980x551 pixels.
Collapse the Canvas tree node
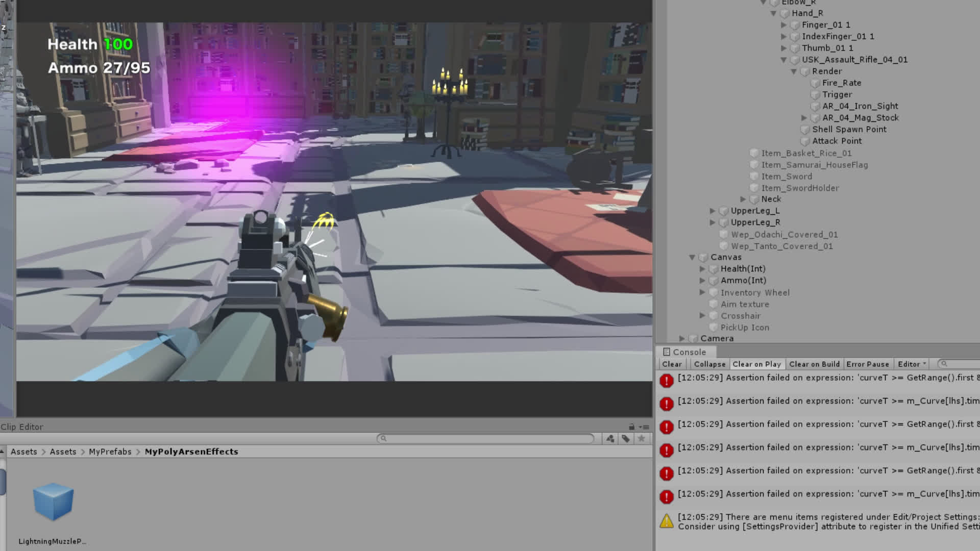tap(692, 258)
